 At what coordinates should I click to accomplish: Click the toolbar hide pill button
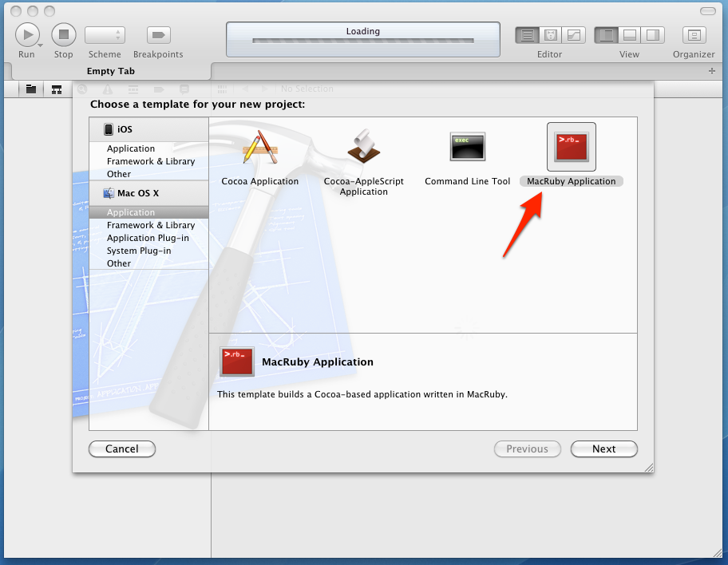tap(707, 10)
